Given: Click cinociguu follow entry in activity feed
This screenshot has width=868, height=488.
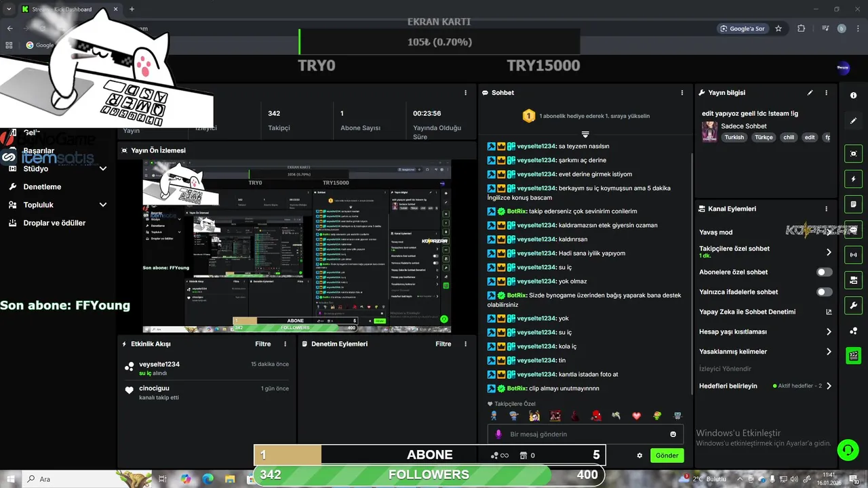Looking at the screenshot, I should tap(206, 392).
